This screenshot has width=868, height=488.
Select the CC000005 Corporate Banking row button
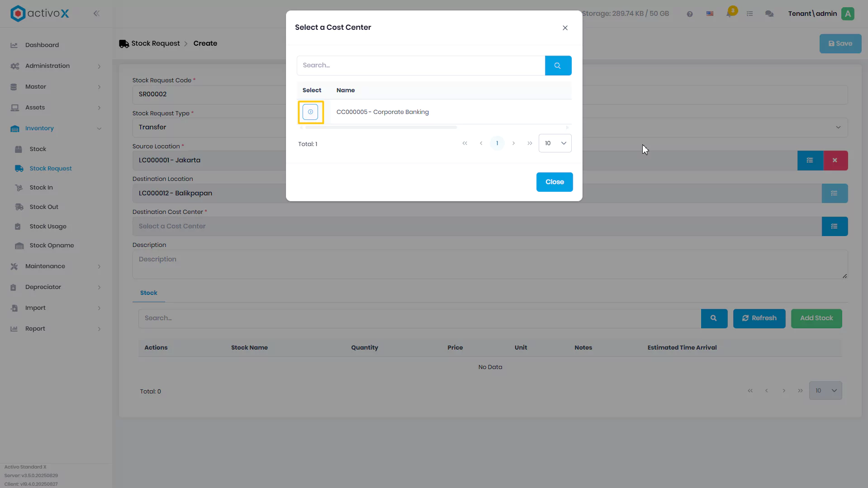point(310,112)
